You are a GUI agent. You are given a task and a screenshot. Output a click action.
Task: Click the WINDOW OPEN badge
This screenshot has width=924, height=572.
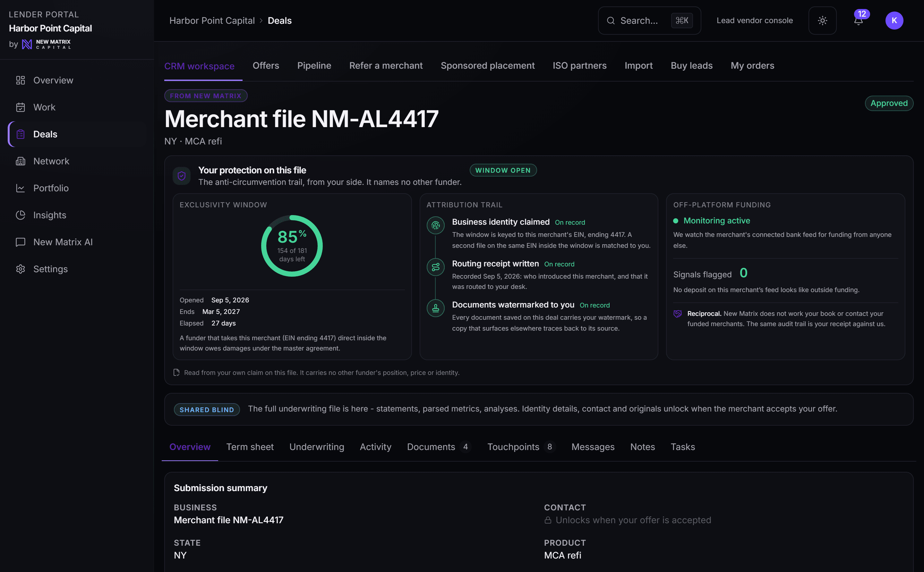503,170
